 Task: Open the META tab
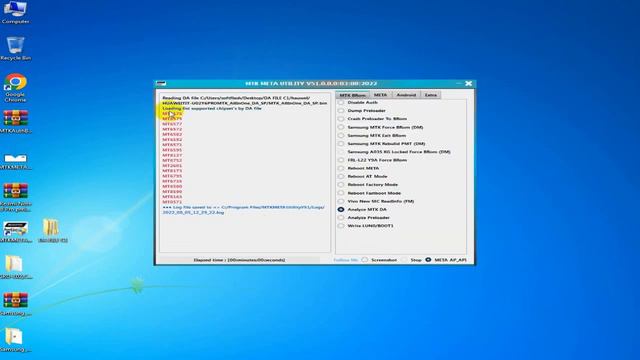tap(380, 95)
